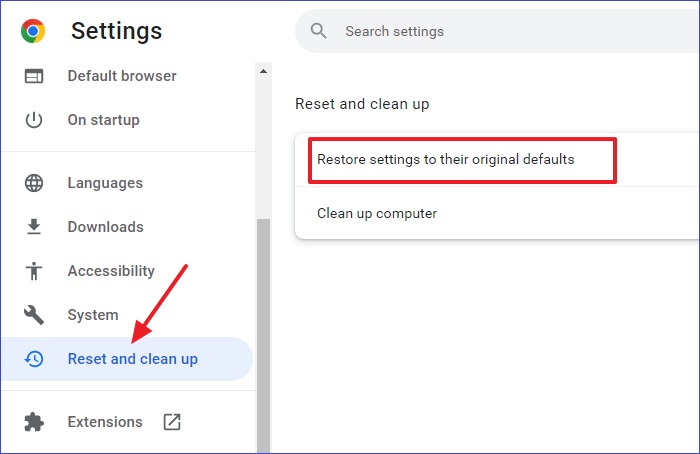Click the Chrome logo icon
The width and height of the screenshot is (700, 454).
coord(34,32)
